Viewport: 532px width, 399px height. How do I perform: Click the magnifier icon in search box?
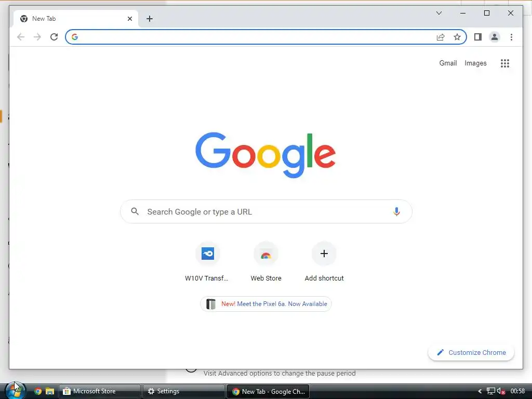point(135,211)
